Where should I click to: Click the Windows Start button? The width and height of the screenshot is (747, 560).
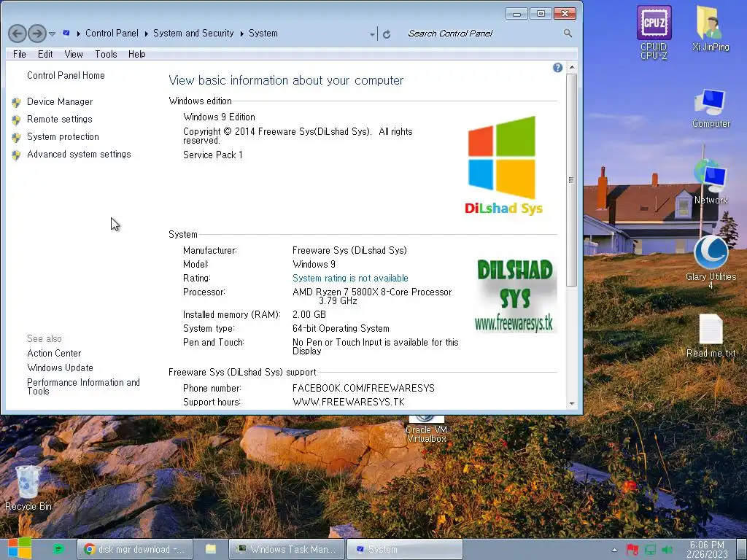(x=20, y=548)
